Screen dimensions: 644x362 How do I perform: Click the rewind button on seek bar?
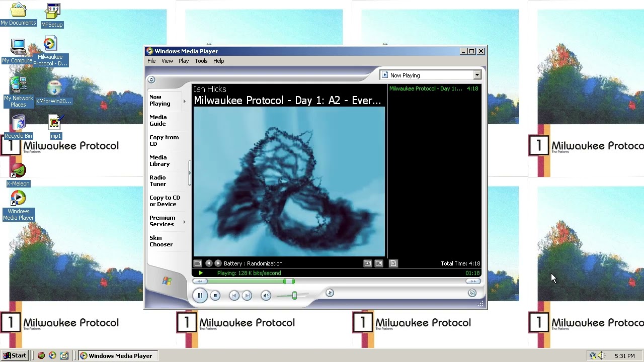(x=200, y=282)
